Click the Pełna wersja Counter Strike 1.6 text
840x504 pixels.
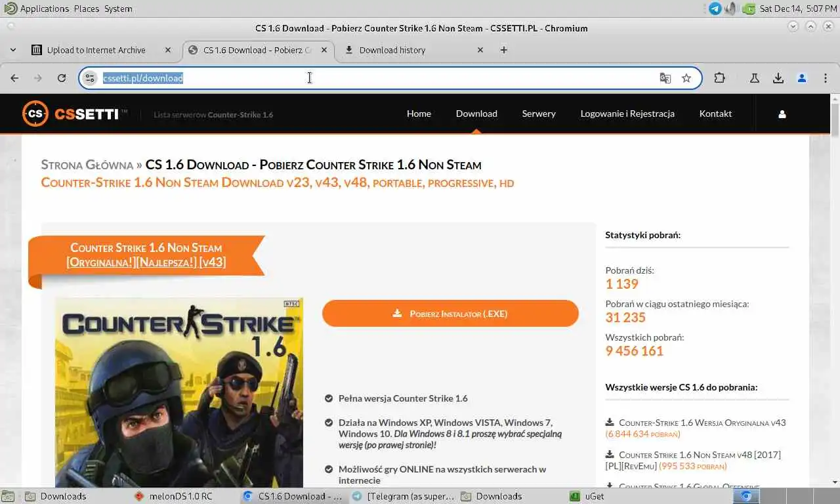[403, 398]
